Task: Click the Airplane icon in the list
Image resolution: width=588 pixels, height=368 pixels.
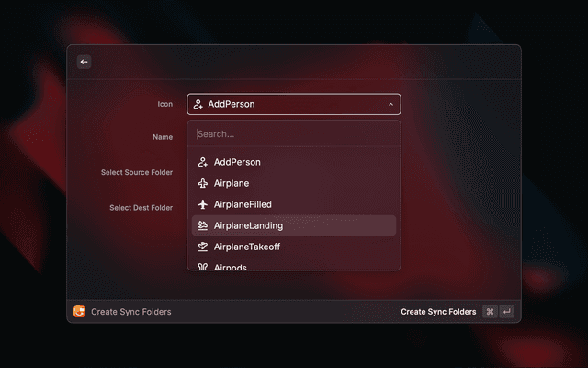Action: (x=203, y=183)
